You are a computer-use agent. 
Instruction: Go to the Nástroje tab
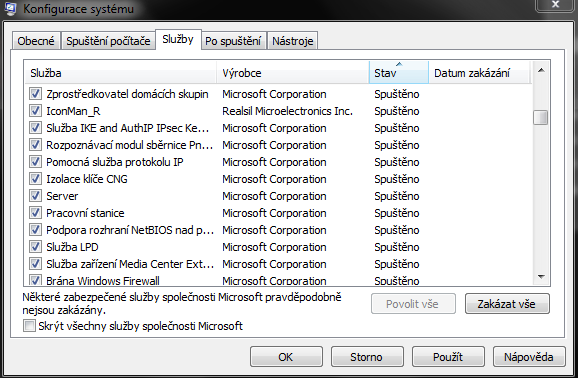(293, 41)
